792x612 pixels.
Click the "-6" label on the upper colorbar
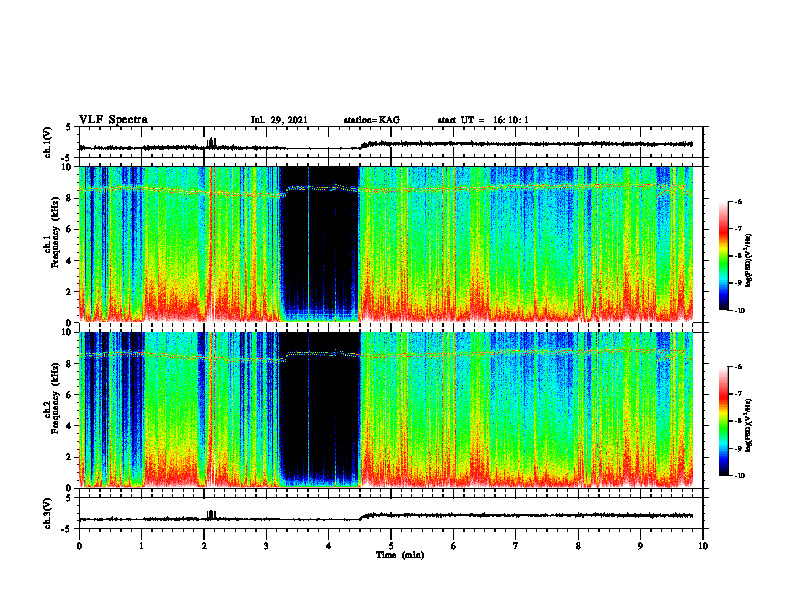[x=738, y=201]
